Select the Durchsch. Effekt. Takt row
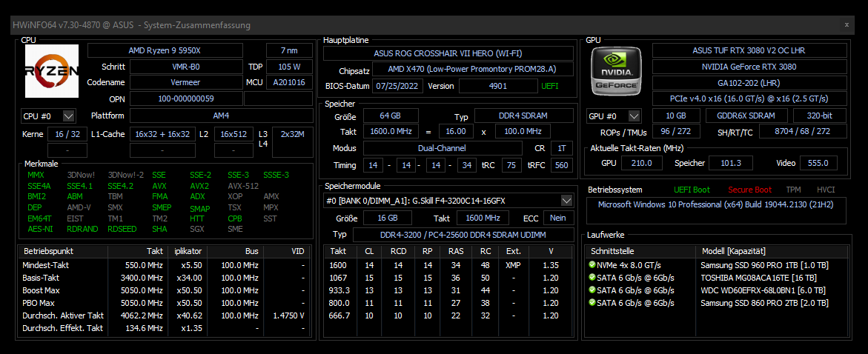 tap(165, 329)
